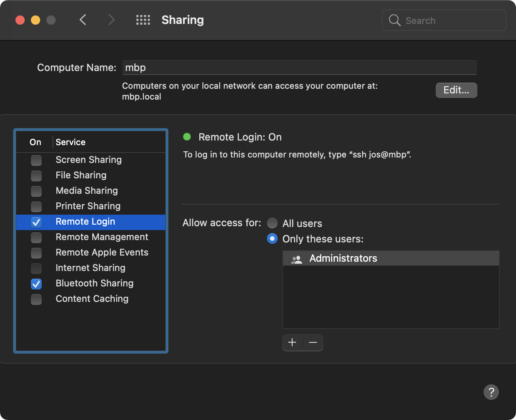
Task: Select the Screen Sharing service row
Action: (91, 160)
